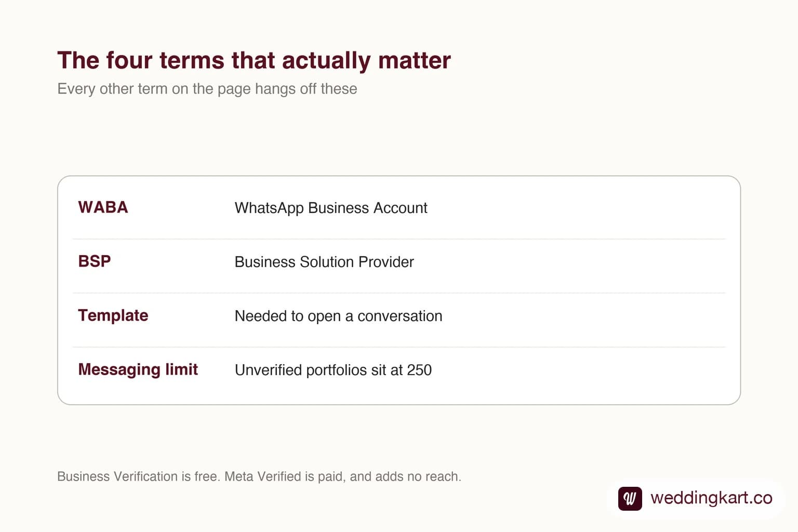Click the Business Verification footnote text
This screenshot has height=532, width=798.
click(259, 476)
